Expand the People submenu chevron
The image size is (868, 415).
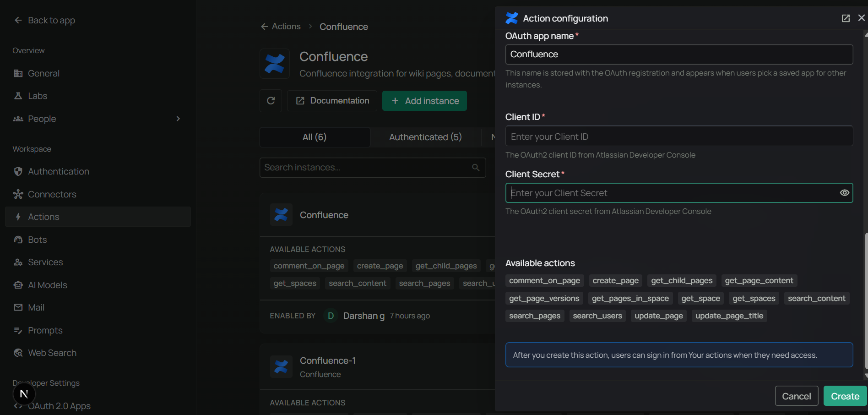tap(178, 119)
